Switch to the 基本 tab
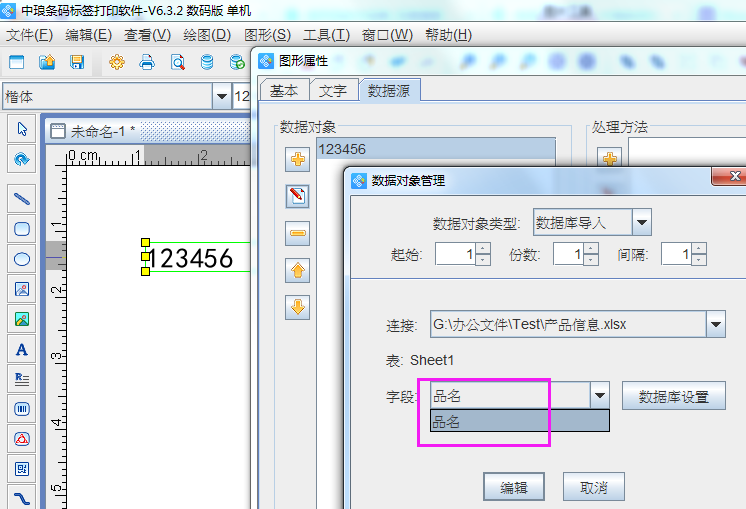The image size is (746, 509). (x=283, y=90)
